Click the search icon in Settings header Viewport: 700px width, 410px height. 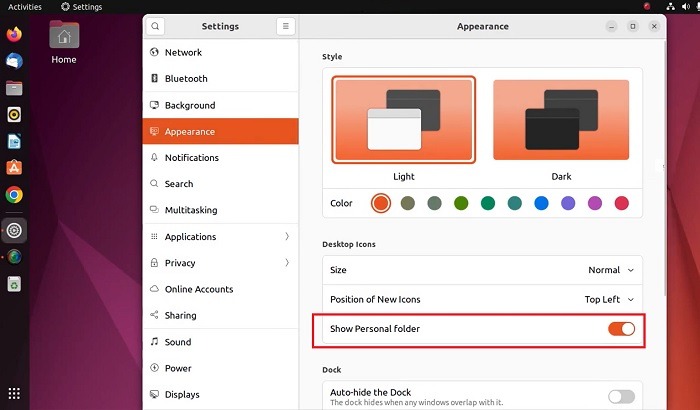[x=155, y=26]
